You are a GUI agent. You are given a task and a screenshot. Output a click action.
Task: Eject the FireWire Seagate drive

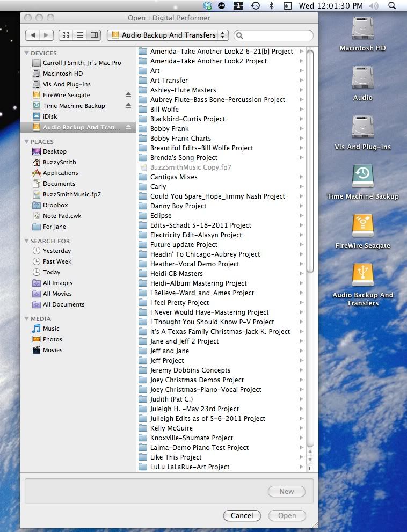pos(128,94)
